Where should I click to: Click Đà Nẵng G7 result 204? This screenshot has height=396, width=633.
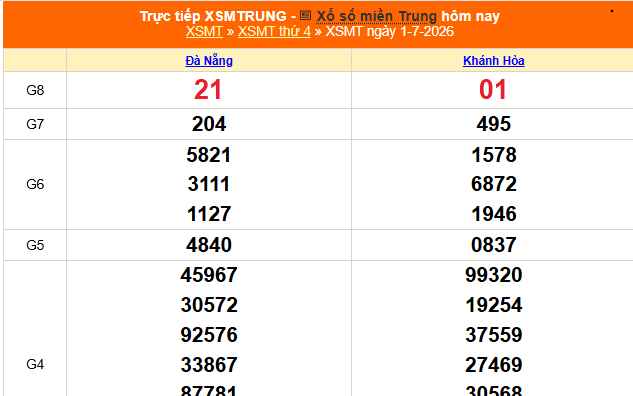(x=209, y=124)
